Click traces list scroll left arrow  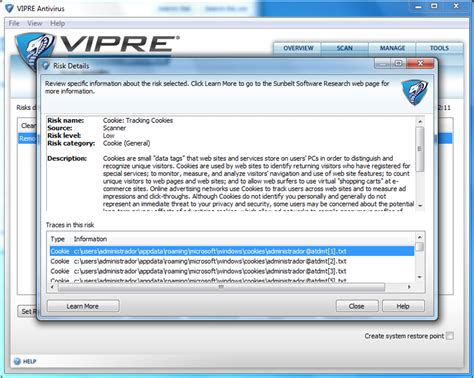[x=52, y=287]
